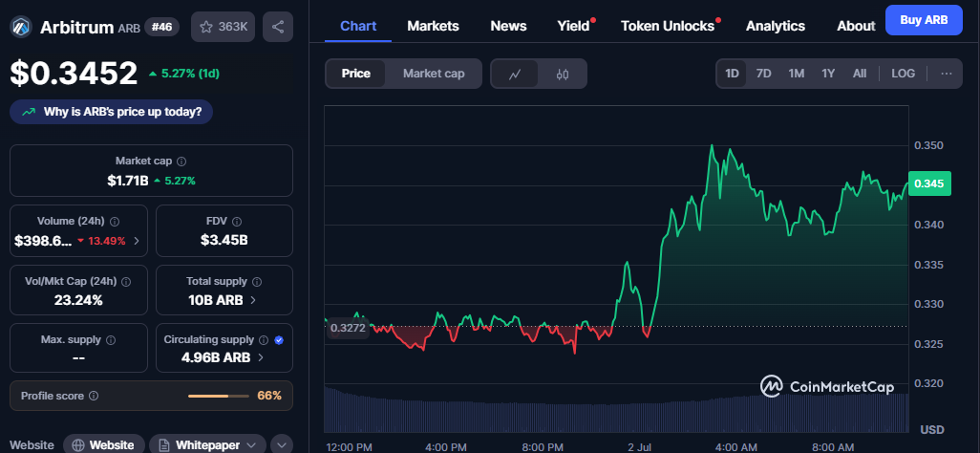Open the Token Unlocks tab

tap(668, 26)
